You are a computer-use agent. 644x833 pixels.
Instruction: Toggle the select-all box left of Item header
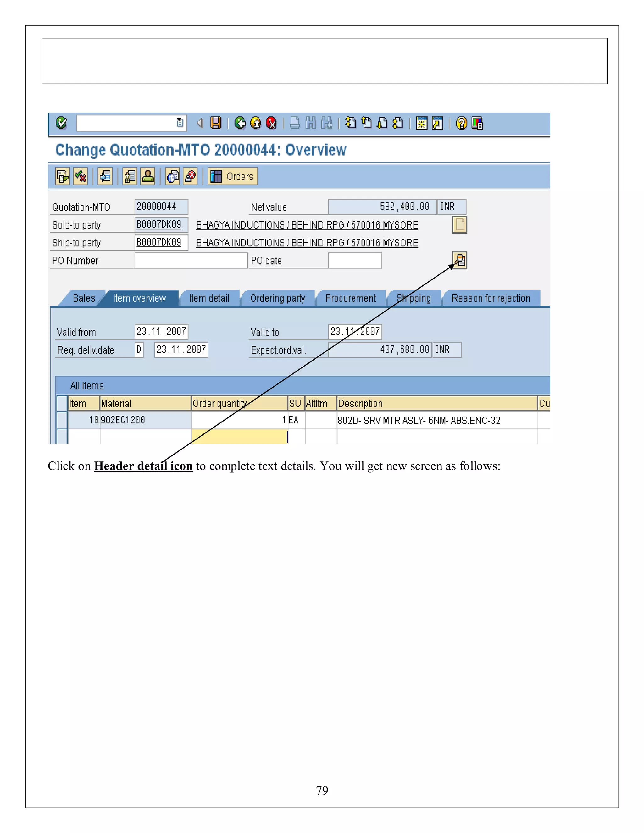pyautogui.click(x=62, y=403)
